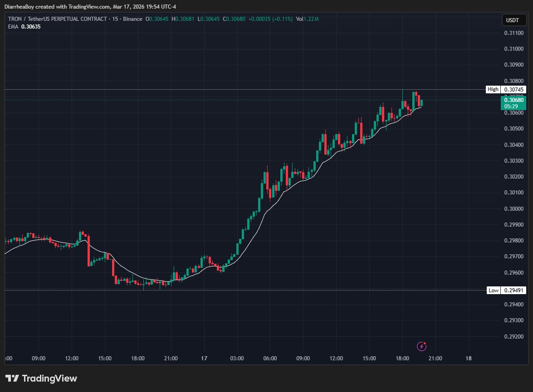The image size is (533, 392).
Task: Click the EMA value 0.30635
Action: (x=31, y=26)
